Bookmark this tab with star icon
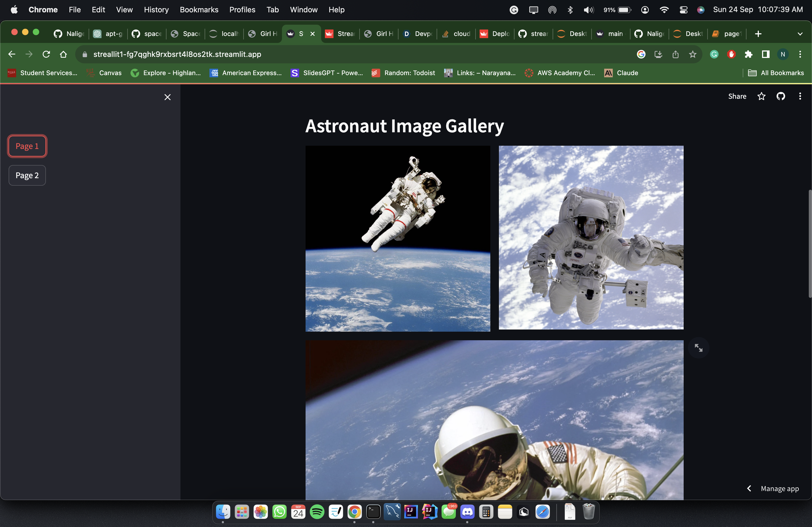 point(693,54)
